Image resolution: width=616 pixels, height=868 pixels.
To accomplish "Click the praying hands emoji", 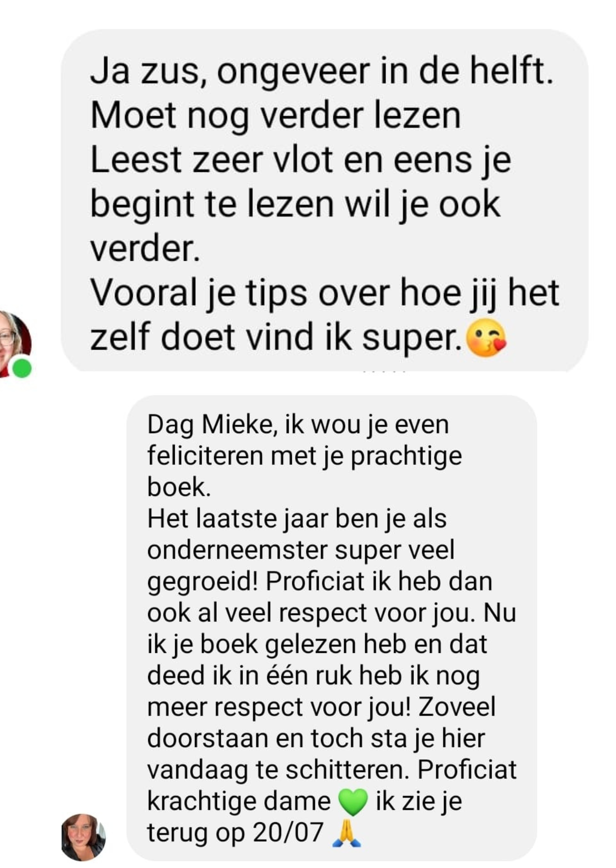I will pos(347,833).
